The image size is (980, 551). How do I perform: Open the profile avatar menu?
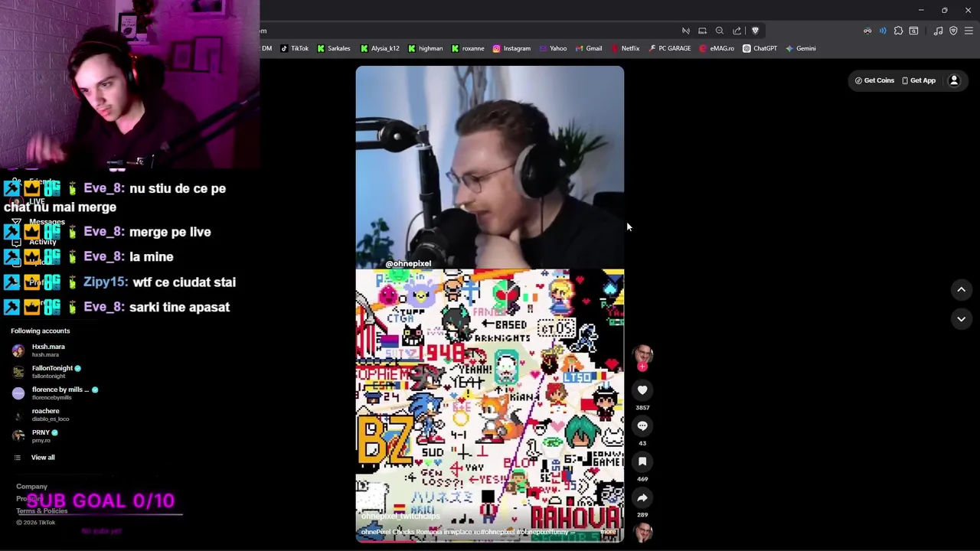click(x=954, y=80)
